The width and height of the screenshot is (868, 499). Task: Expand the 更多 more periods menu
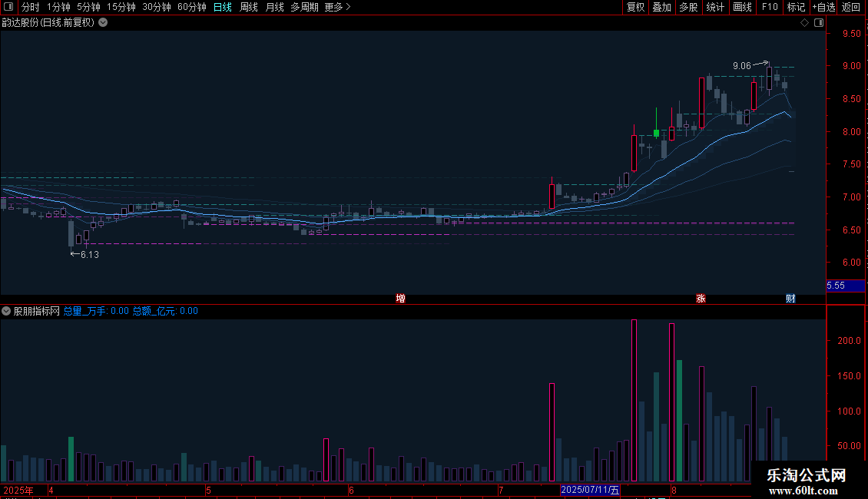coord(338,7)
